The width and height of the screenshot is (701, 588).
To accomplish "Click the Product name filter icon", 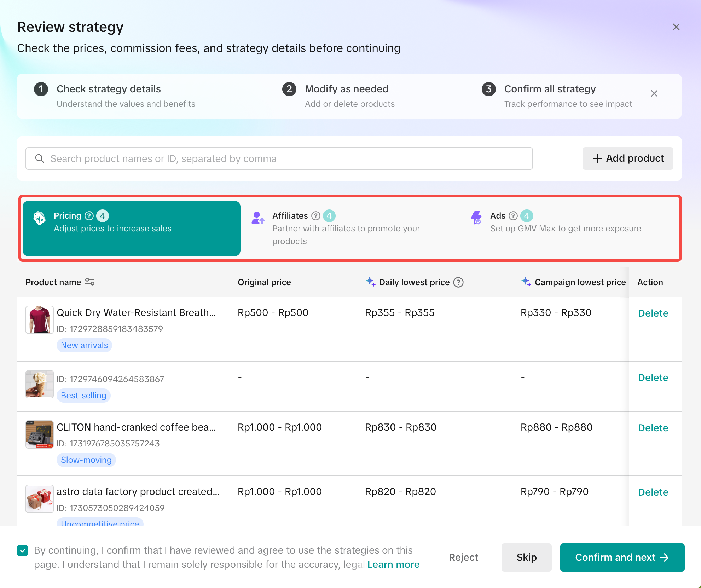I will click(x=90, y=282).
